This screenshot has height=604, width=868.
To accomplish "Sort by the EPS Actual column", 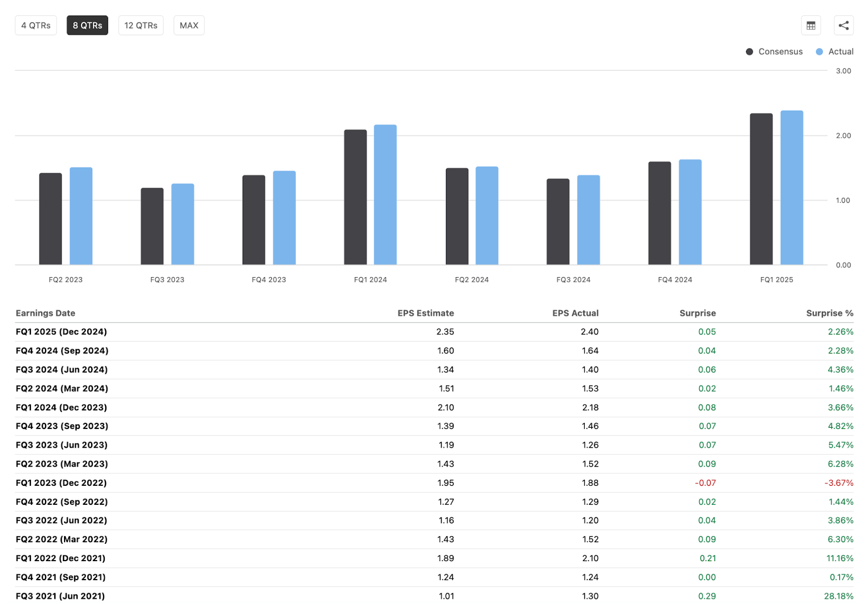I will 575,313.
